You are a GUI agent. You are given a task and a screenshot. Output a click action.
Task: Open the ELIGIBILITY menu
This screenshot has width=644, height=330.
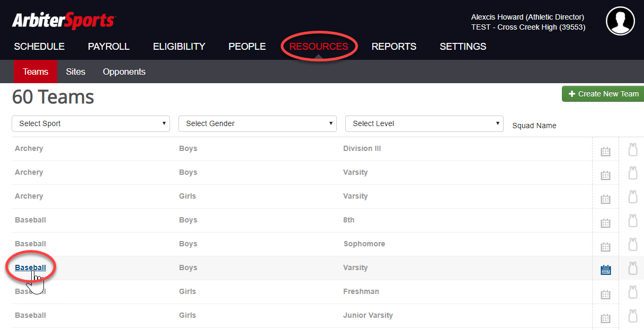pyautogui.click(x=179, y=47)
